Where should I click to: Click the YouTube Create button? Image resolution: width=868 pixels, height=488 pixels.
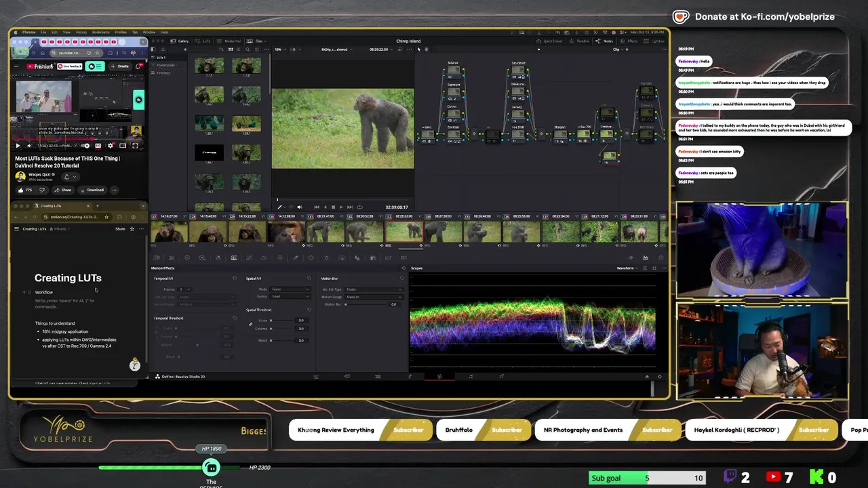coord(121,66)
